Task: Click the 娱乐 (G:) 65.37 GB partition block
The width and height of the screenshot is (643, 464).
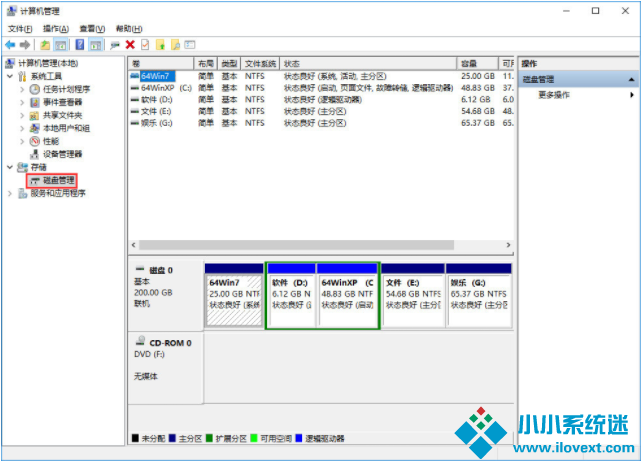Action: point(479,296)
